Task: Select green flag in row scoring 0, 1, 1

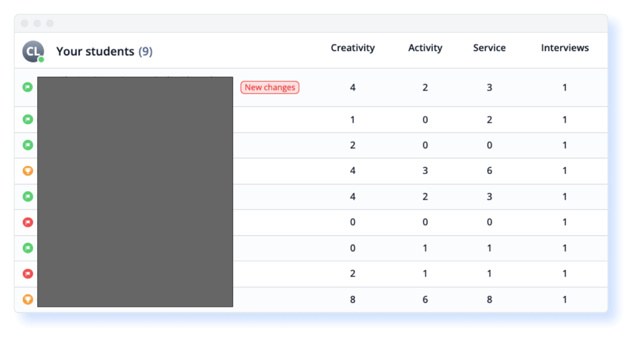Action: [x=28, y=248]
